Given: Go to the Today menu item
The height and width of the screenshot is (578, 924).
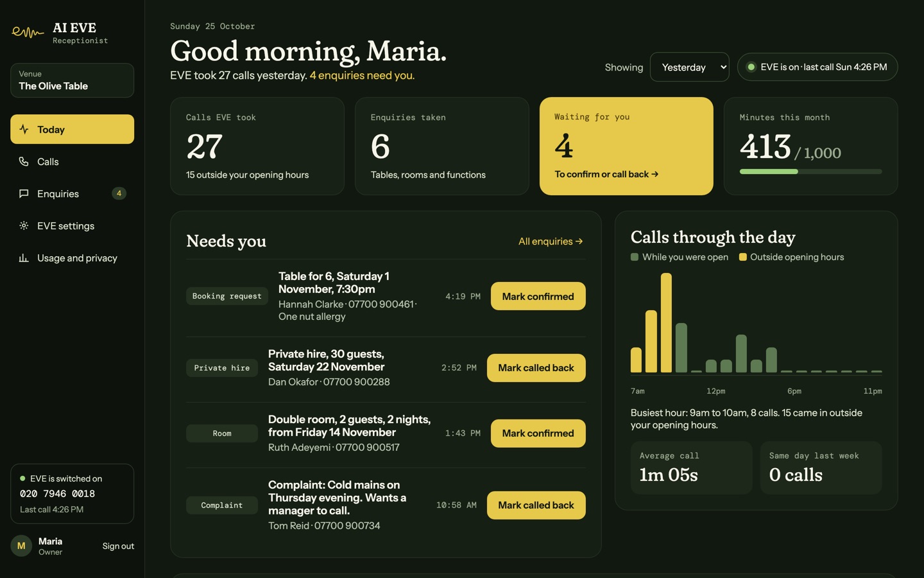Looking at the screenshot, I should click(x=72, y=129).
